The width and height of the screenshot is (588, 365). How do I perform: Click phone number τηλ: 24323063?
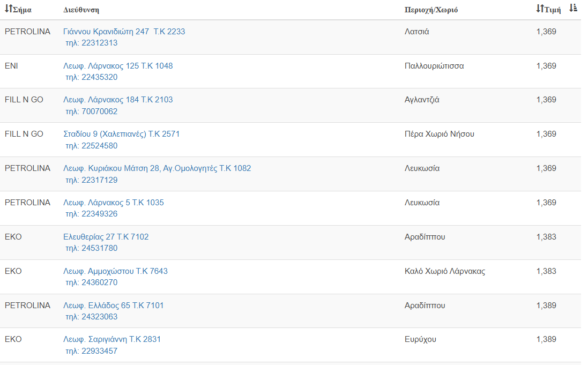coord(92,317)
